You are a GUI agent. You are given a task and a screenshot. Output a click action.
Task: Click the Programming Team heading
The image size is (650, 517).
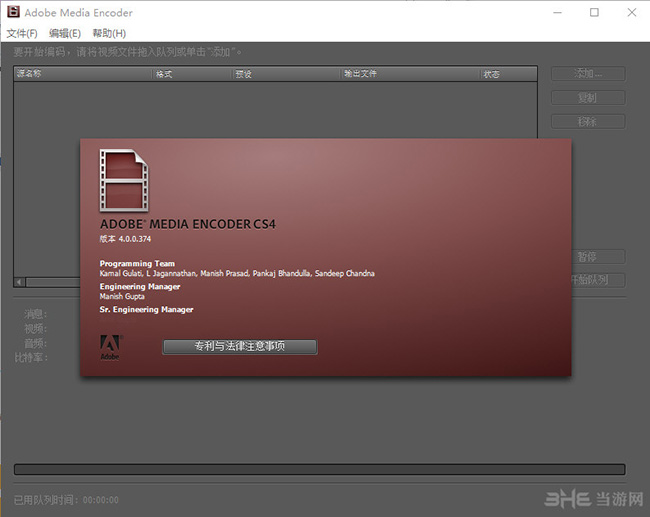(137, 264)
